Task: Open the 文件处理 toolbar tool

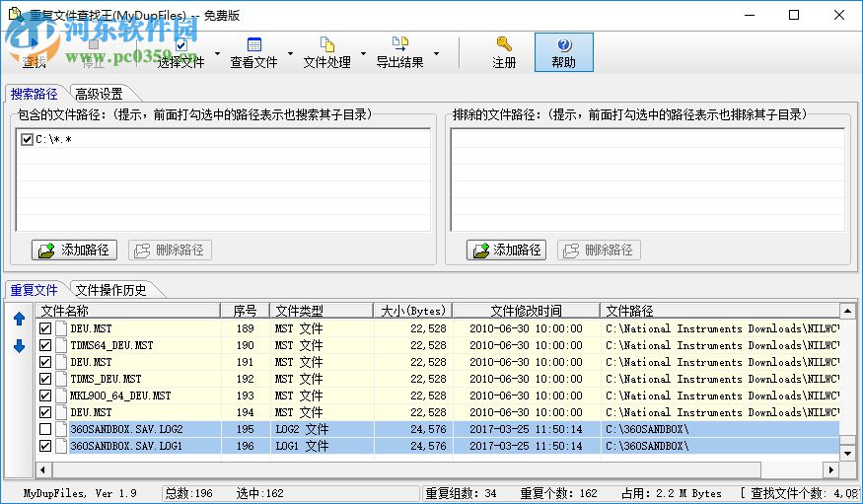Action: click(326, 52)
